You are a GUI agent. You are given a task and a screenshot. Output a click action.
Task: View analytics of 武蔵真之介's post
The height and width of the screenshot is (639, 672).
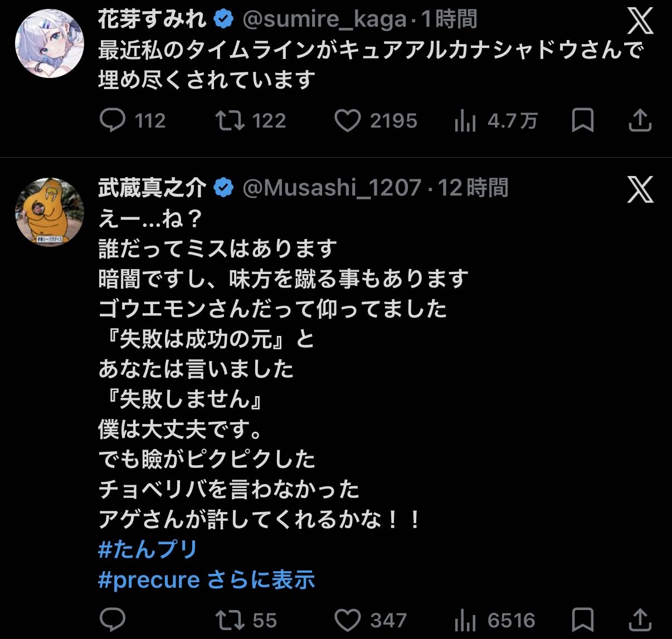(x=465, y=620)
